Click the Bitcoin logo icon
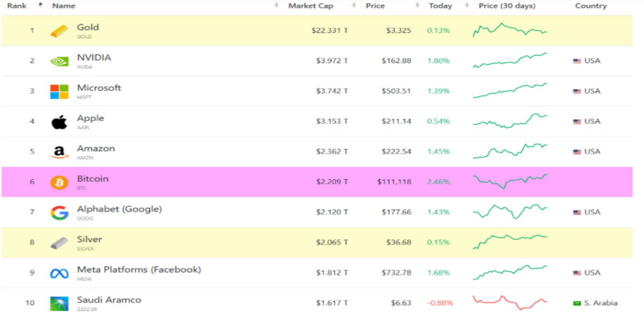Viewport: 644px width, 322px height. click(60, 182)
